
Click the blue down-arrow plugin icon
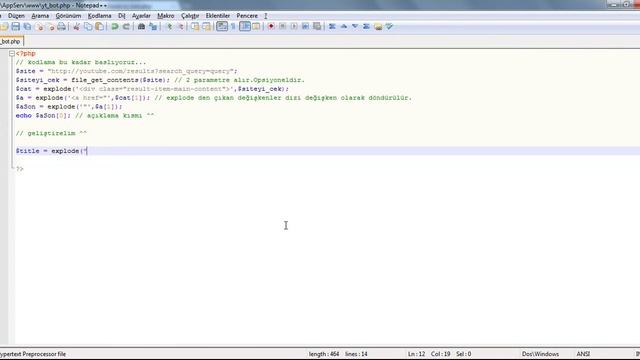coord(355,27)
